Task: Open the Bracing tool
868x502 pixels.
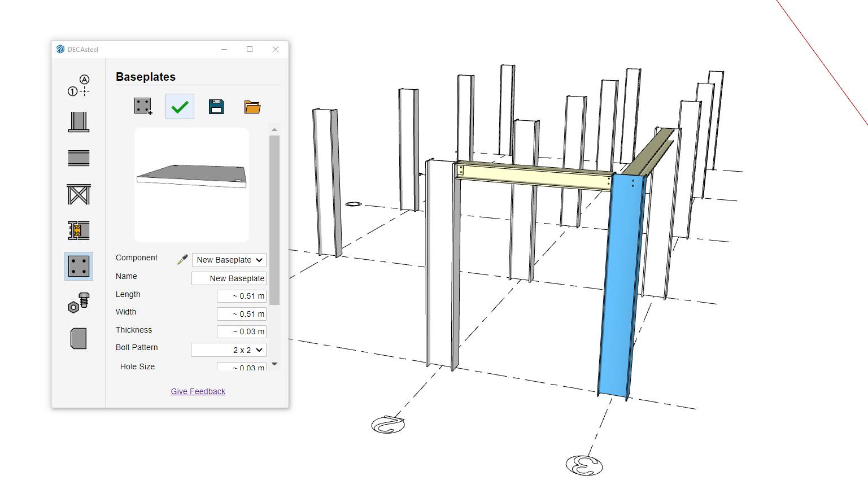Action: point(78,194)
